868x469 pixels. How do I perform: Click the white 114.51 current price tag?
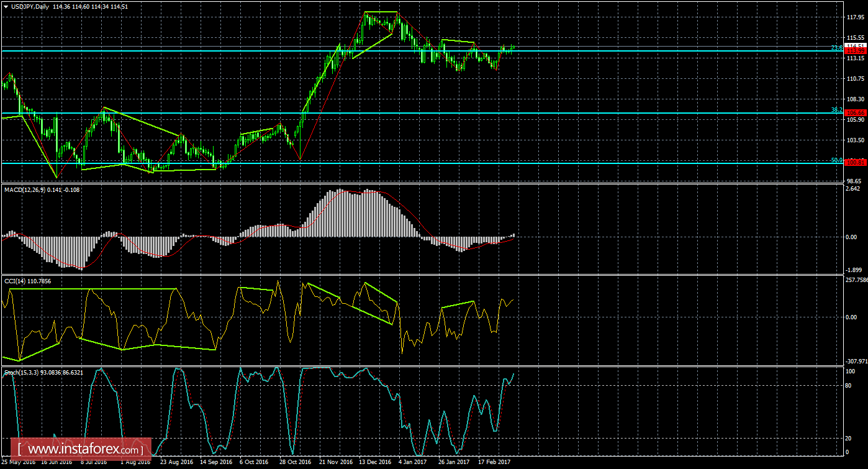[856, 46]
